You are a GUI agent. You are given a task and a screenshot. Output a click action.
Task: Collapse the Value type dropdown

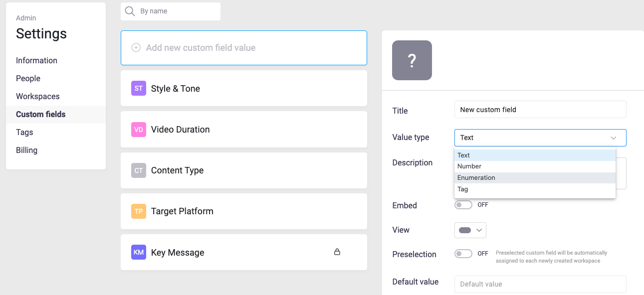[x=613, y=138]
